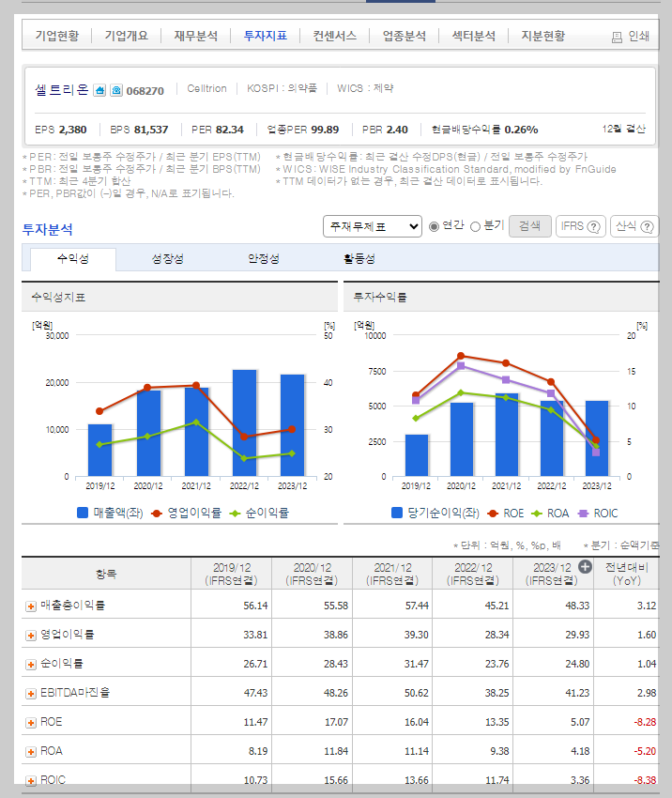Image resolution: width=672 pixels, height=798 pixels.
Task: Click the 셀트리온 company name
Action: (x=62, y=90)
